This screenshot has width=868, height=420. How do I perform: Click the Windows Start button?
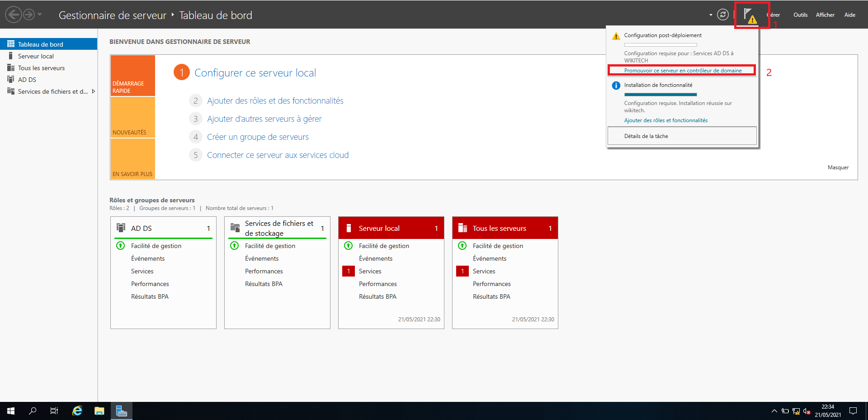(11, 411)
